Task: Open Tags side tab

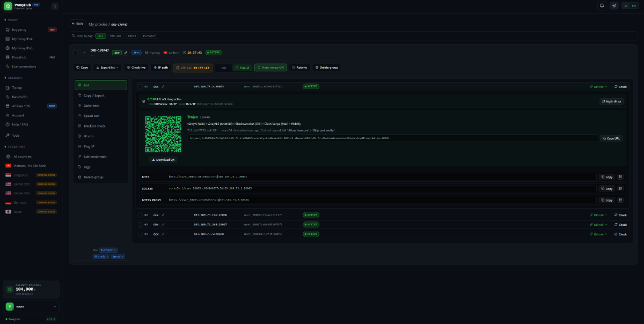Action: [x=101, y=167]
